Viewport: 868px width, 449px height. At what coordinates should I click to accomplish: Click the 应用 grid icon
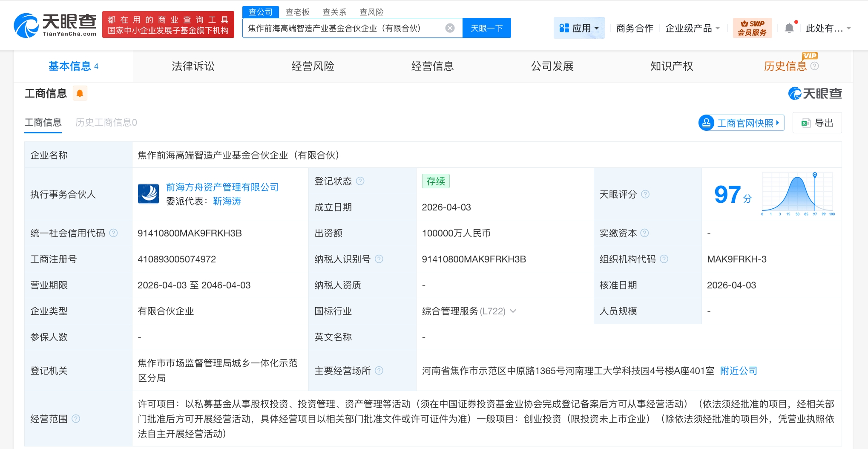coord(564,28)
